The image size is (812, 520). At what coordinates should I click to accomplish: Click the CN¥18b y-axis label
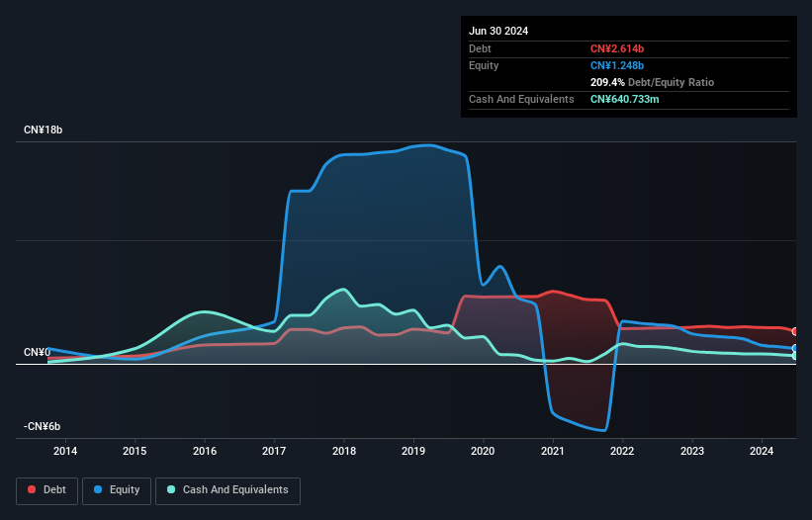45,130
